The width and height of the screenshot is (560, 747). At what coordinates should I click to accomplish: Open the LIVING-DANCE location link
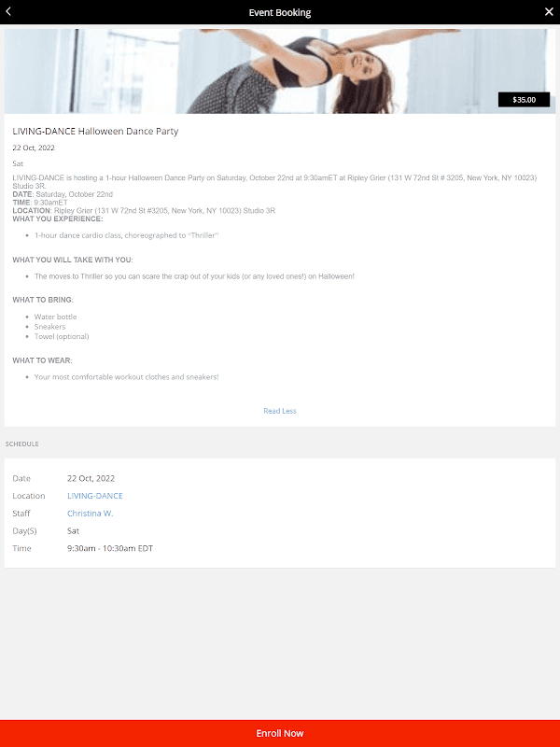95,496
